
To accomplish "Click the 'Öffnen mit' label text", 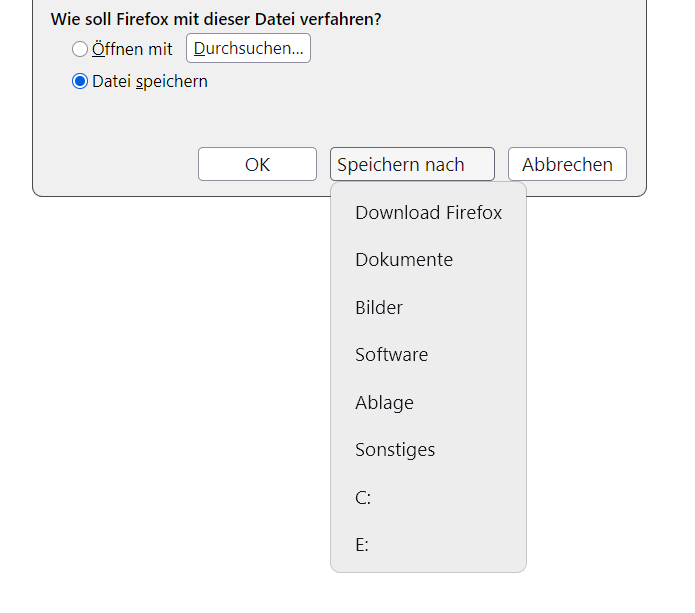I will (x=132, y=49).
